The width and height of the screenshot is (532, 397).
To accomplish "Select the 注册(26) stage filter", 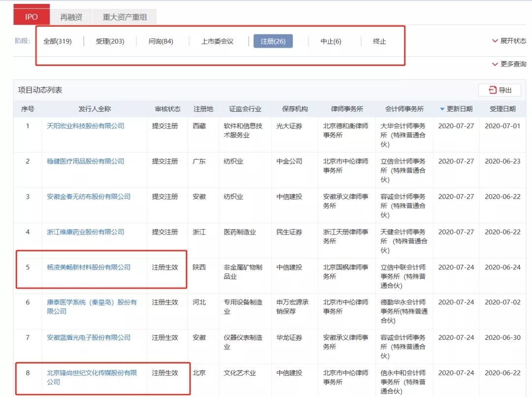I will coord(273,41).
